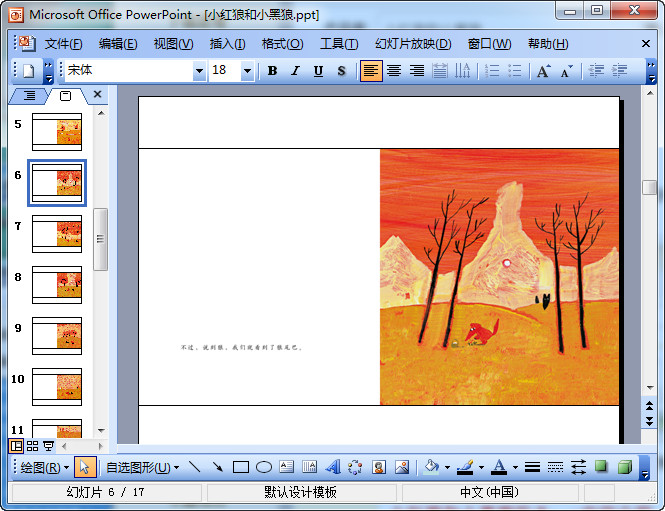Open the font size dropdown showing 18
The height and width of the screenshot is (511, 665).
click(247, 71)
